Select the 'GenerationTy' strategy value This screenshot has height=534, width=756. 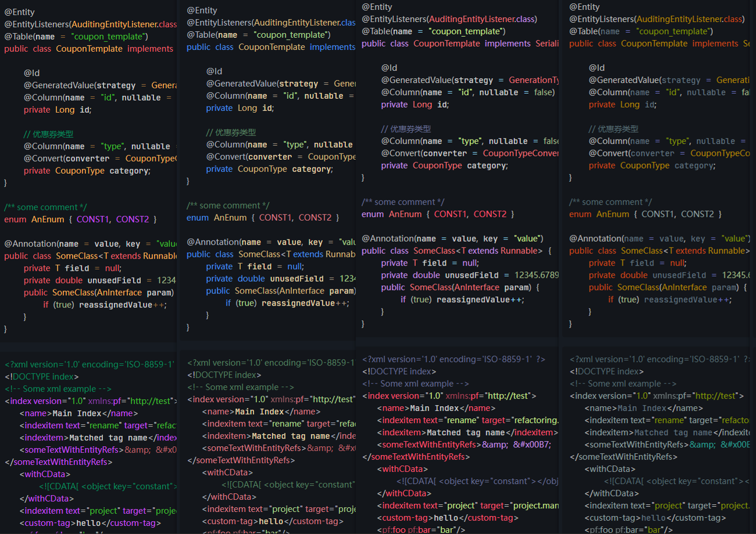[x=534, y=80]
